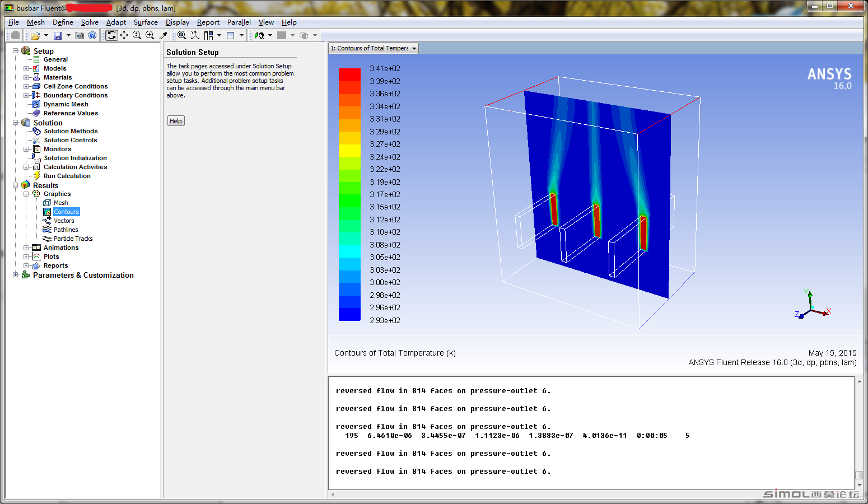The image size is (868, 504).
Task: Open the Adapt menu
Action: tap(116, 22)
